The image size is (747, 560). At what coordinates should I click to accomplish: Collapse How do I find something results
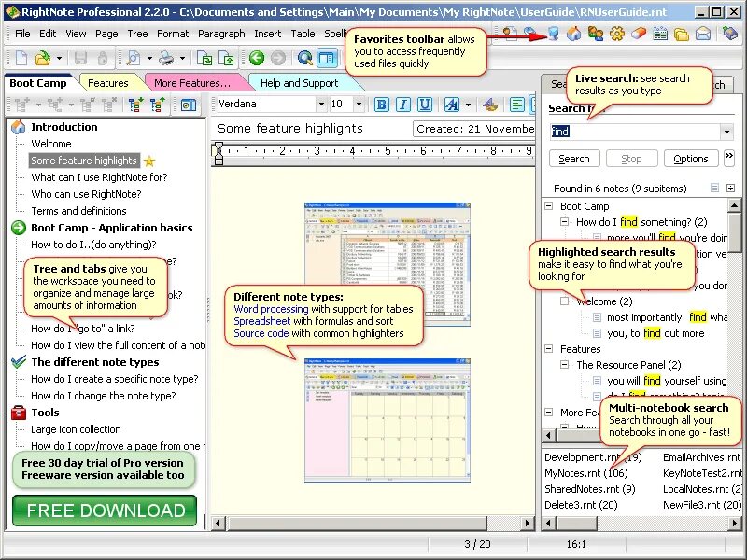tap(565, 222)
